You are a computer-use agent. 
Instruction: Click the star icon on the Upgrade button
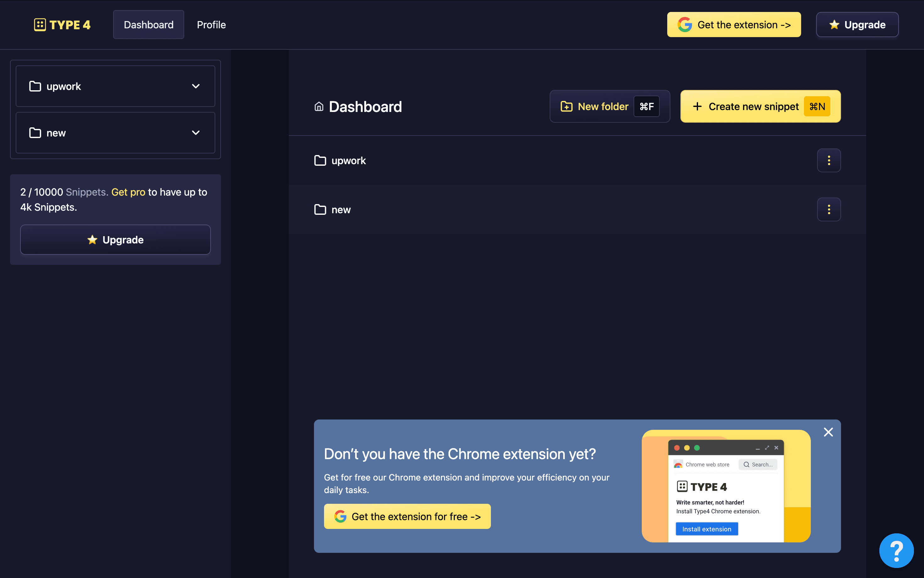(x=833, y=25)
